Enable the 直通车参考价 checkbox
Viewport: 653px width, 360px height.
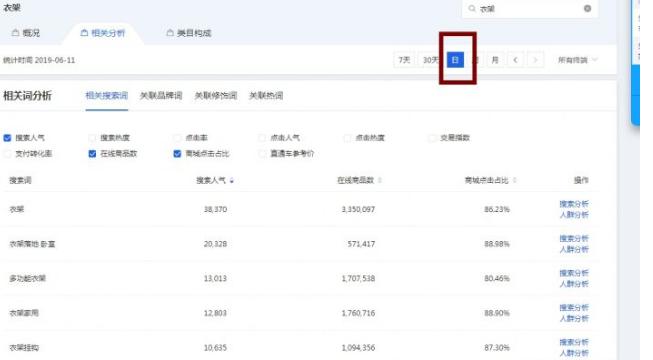[x=262, y=154]
